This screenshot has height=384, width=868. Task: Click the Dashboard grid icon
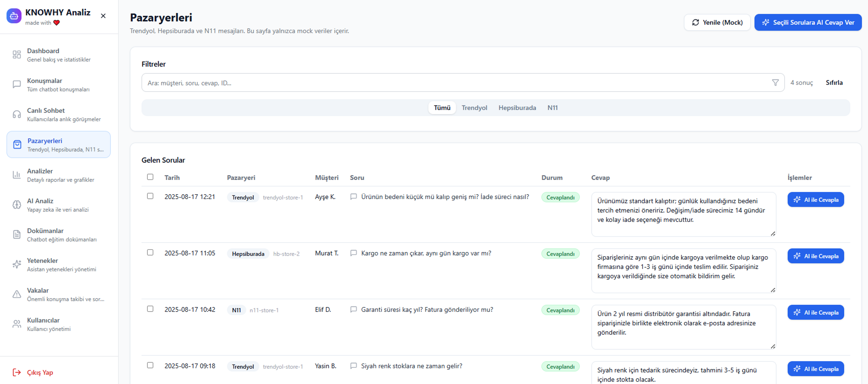17,55
